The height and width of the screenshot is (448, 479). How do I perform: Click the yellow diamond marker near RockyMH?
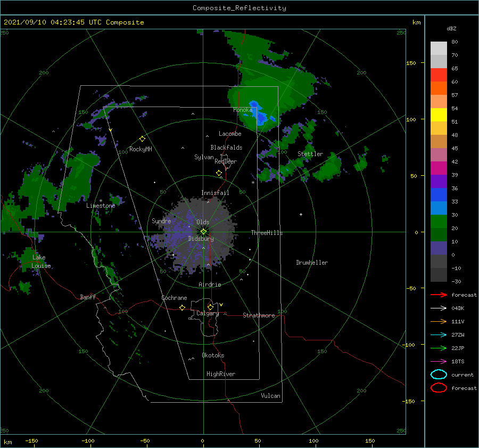point(142,139)
